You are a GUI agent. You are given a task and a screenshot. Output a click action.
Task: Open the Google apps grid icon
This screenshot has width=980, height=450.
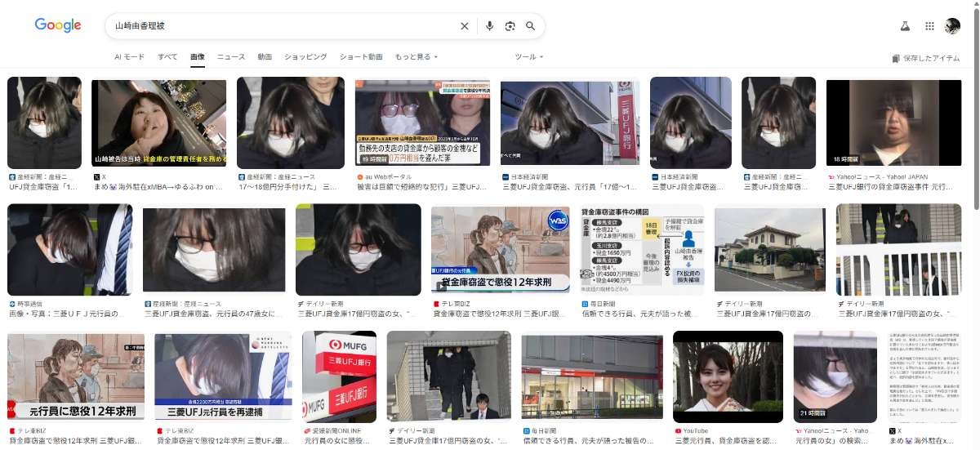pos(929,26)
